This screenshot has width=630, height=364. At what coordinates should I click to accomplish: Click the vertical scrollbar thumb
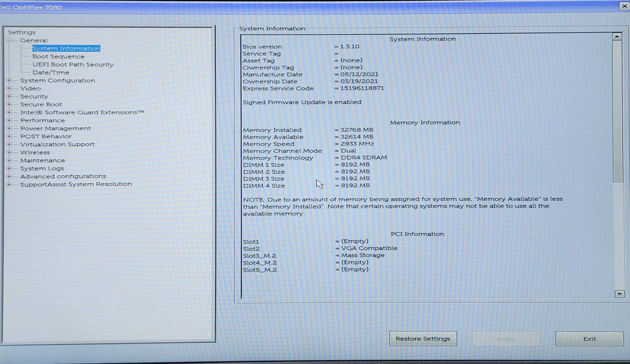[x=618, y=111]
